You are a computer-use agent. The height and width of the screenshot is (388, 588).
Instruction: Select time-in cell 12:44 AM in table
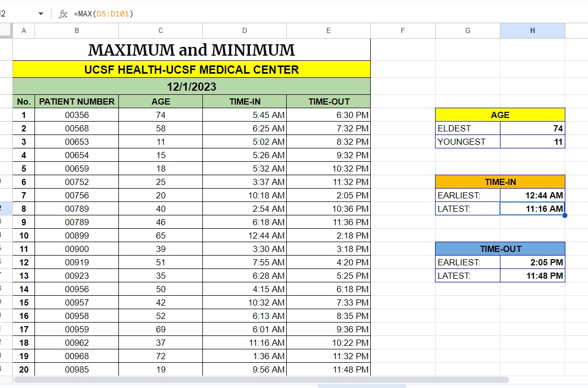(245, 235)
